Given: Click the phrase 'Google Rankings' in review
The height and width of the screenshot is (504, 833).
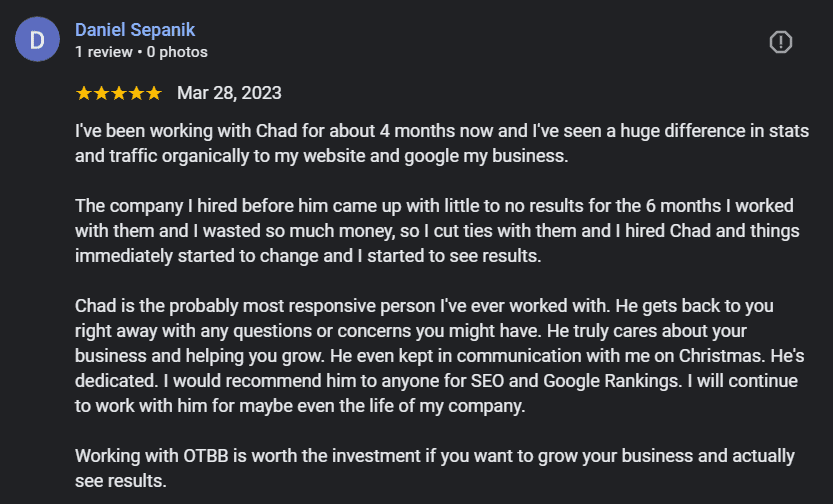Looking at the screenshot, I should [x=613, y=381].
